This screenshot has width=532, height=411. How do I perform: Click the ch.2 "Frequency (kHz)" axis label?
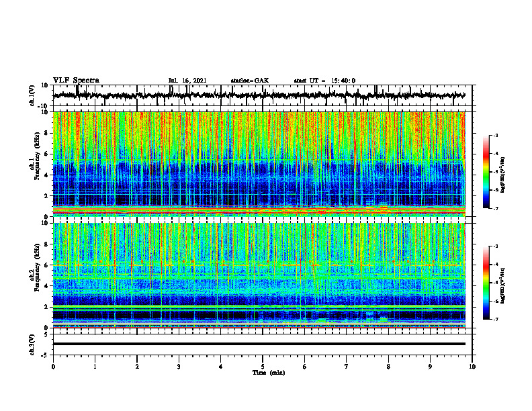(37, 267)
